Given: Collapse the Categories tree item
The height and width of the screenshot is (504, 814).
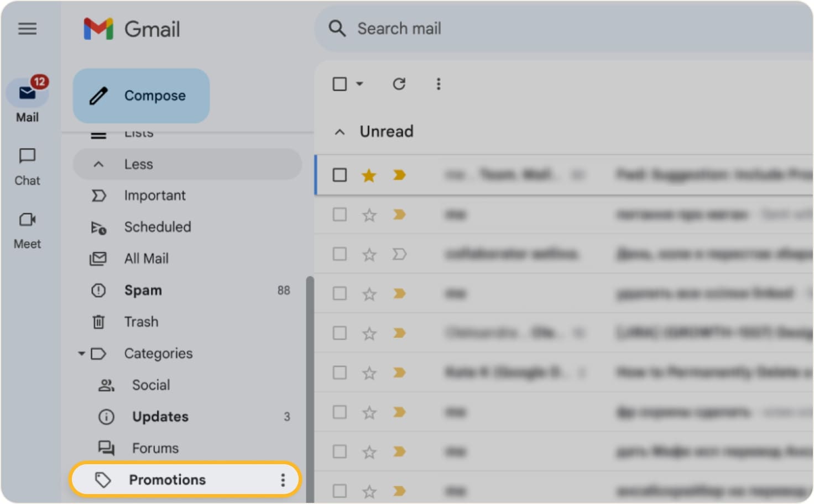Looking at the screenshot, I should (x=81, y=354).
